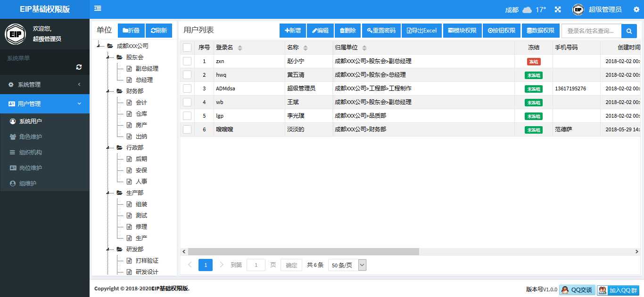The image size is (644, 297).
Task: Open the 超级管理员 user menu
Action: point(605,9)
